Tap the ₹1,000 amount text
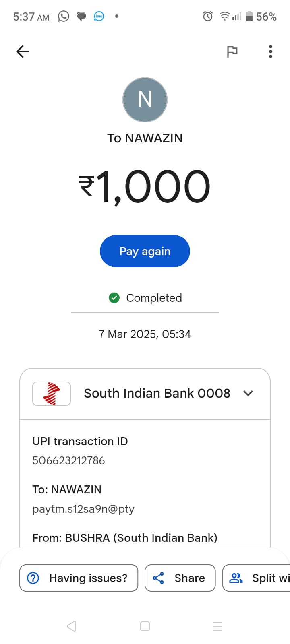Viewport: 290px width, 644px height. 145,186
